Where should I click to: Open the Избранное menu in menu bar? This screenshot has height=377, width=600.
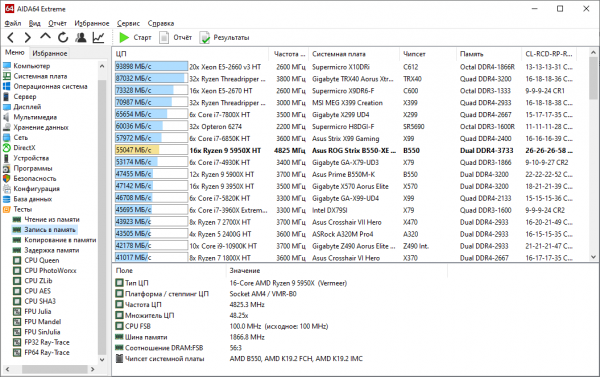[x=92, y=23]
